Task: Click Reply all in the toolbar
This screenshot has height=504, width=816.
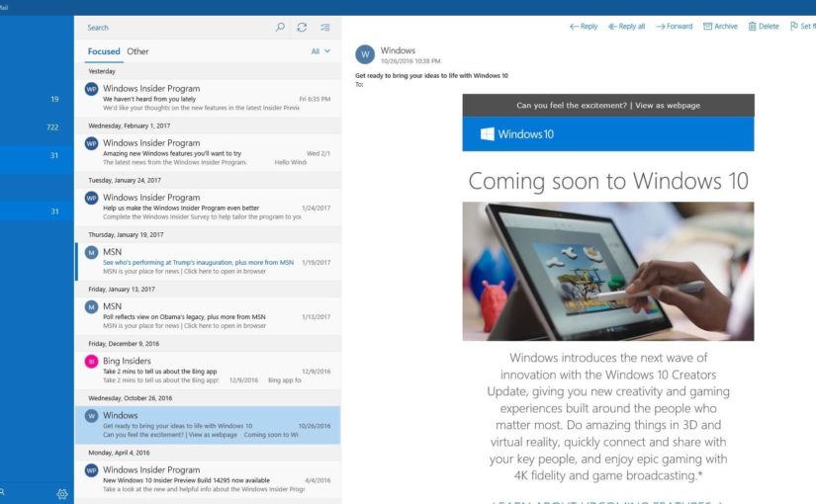Action: (x=626, y=27)
